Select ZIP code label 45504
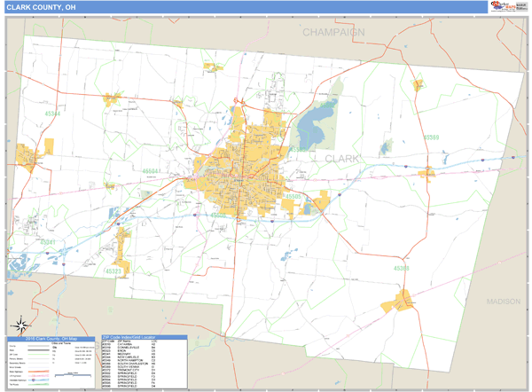The image size is (532, 392). click(153, 171)
